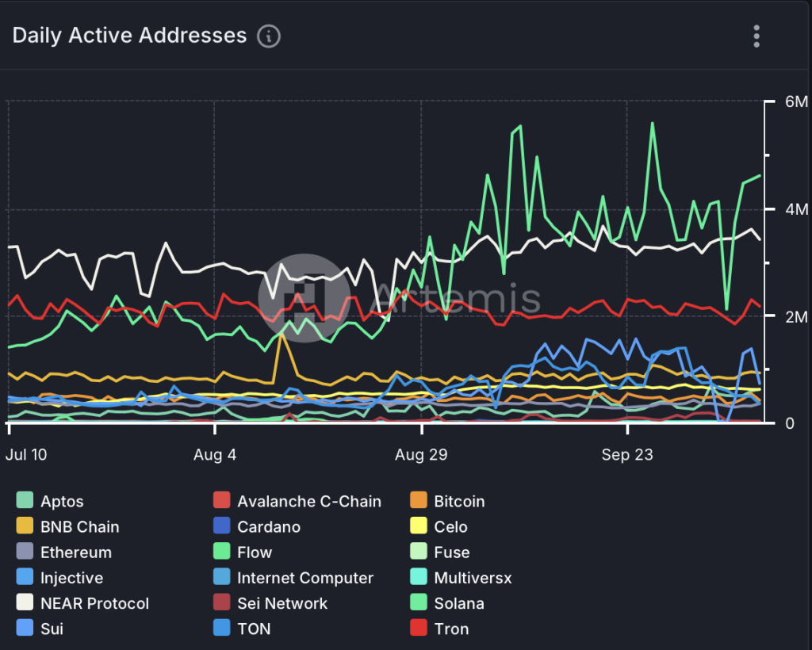812x650 pixels.
Task: Click the Ethereum legend label
Action: [76, 552]
